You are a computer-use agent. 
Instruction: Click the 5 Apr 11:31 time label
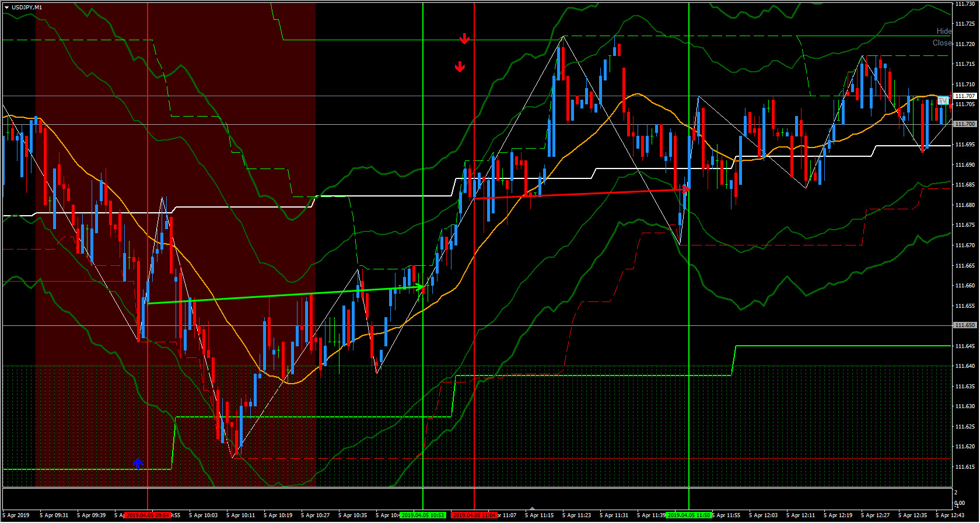pos(614,515)
